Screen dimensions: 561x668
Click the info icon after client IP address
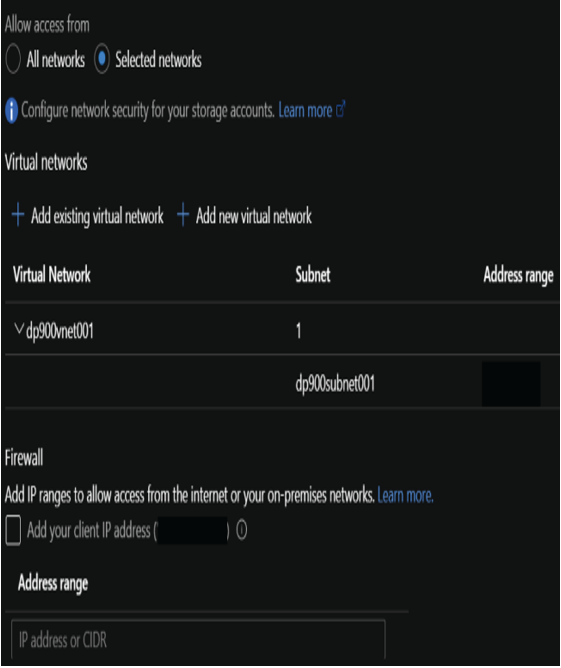tap(242, 530)
